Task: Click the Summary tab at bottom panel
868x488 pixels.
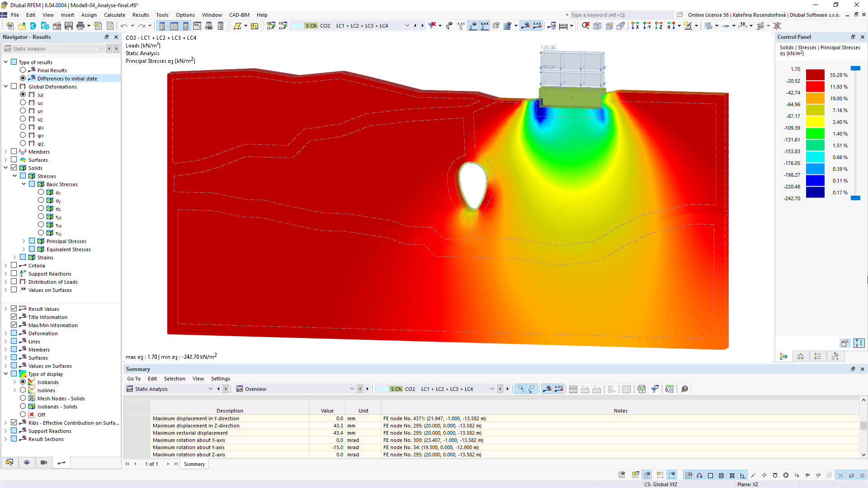Action: (x=194, y=464)
